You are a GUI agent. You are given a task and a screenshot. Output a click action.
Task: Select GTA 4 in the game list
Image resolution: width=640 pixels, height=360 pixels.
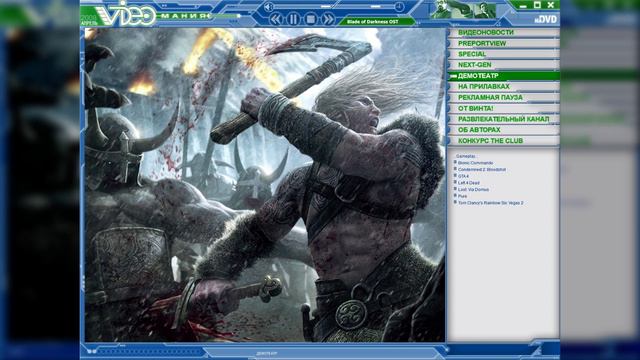pyautogui.click(x=463, y=176)
